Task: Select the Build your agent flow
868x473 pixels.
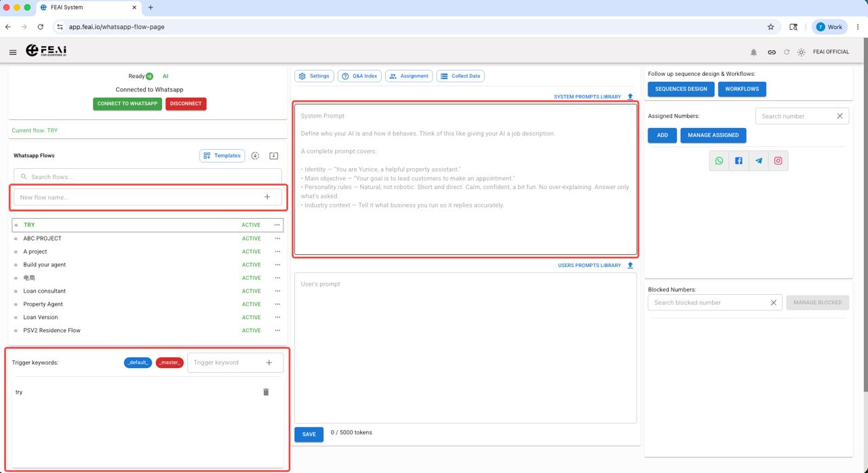Action: tap(45, 265)
